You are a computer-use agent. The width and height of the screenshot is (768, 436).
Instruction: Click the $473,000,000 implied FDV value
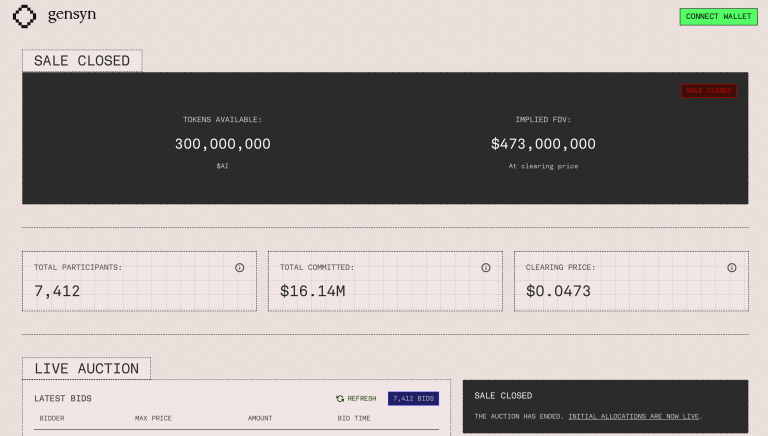pyautogui.click(x=543, y=144)
